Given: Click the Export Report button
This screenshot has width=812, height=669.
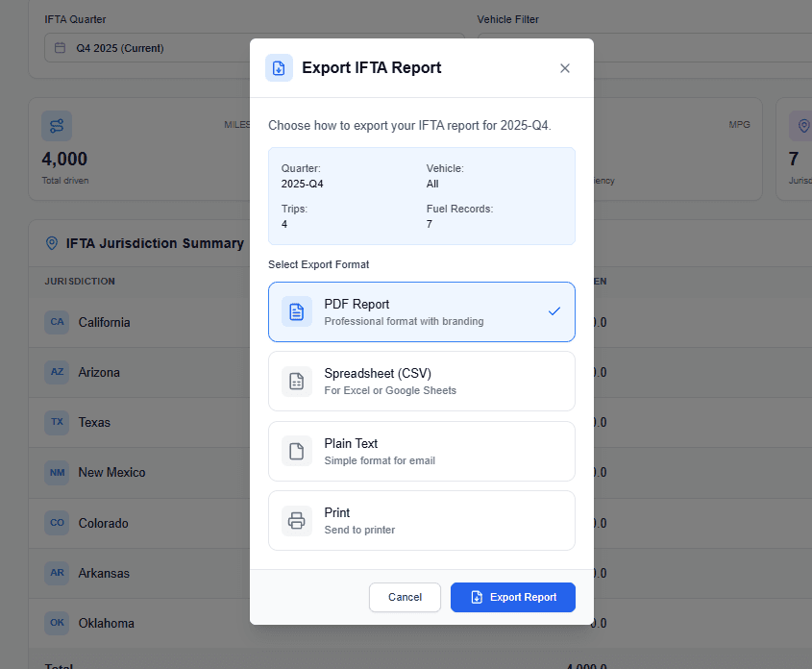Looking at the screenshot, I should pos(512,597).
